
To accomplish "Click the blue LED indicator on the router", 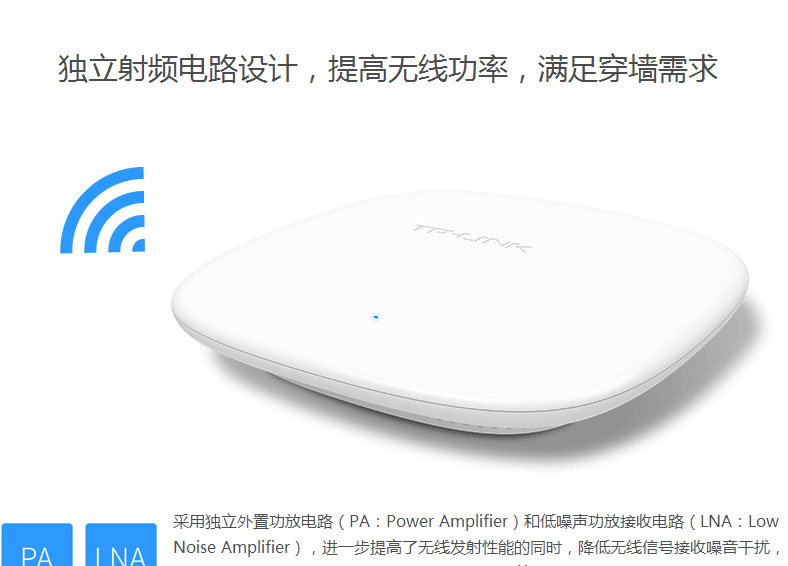I will coord(376,317).
